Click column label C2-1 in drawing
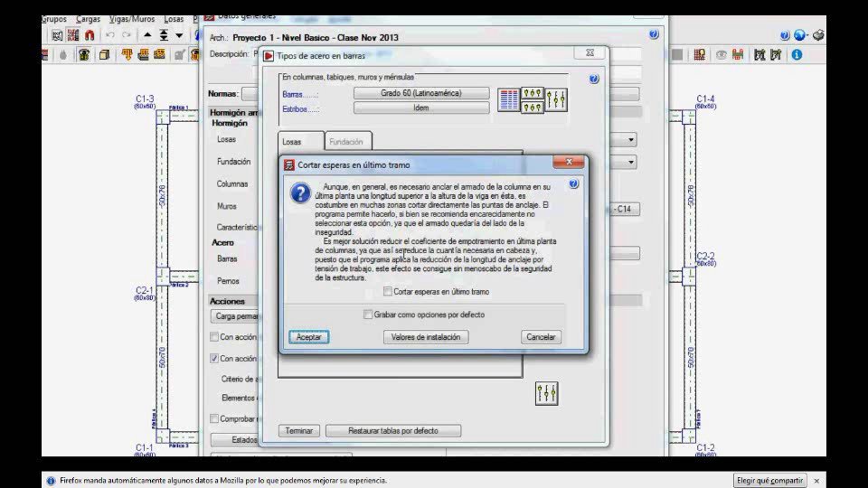Screen dimensions: 868x488 145,290
